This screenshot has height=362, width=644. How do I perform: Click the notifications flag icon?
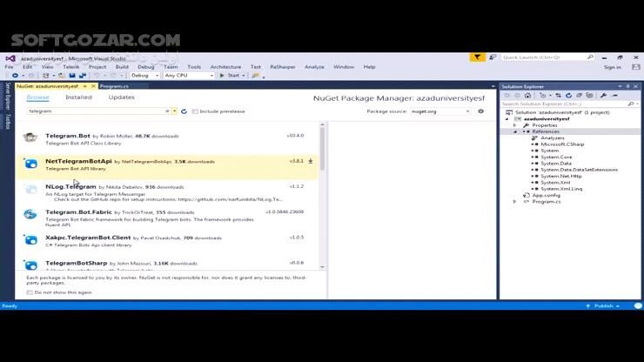coord(478,57)
